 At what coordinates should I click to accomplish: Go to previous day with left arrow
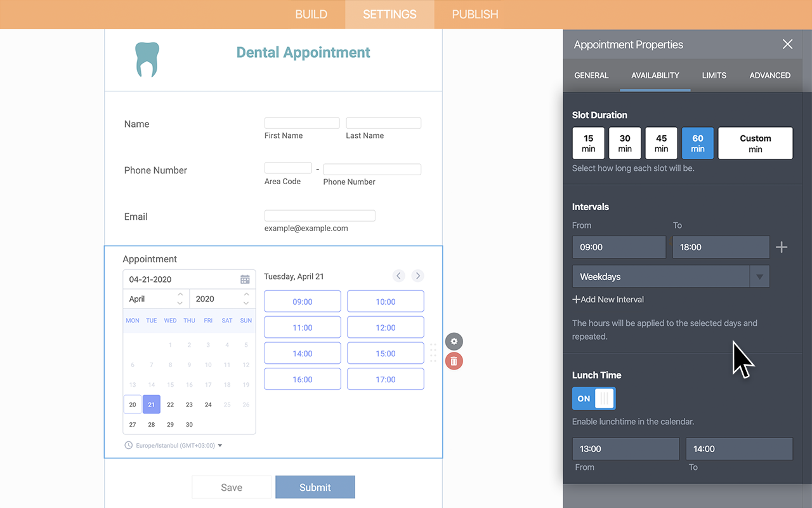(398, 276)
